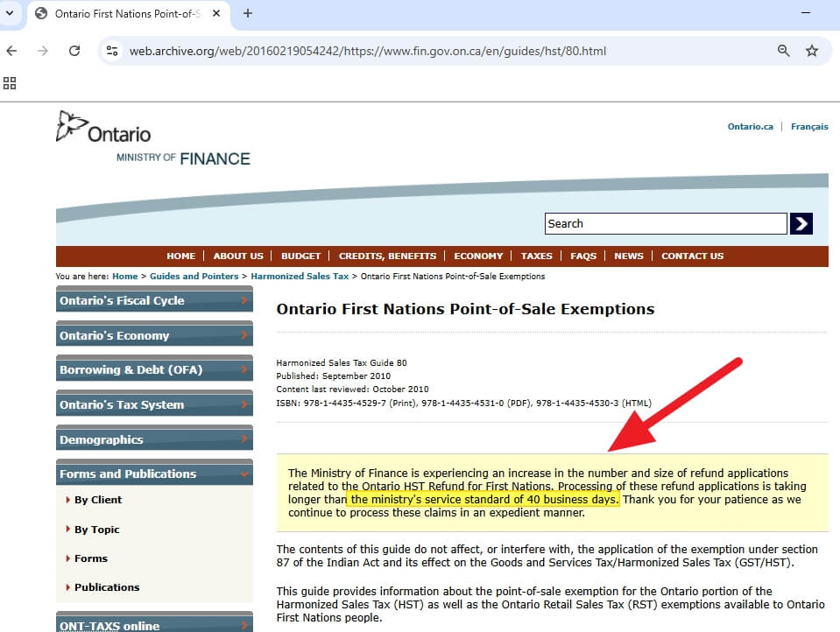This screenshot has width=840, height=632.
Task: Open the tab search dropdown chevron
Action: click(x=10, y=13)
